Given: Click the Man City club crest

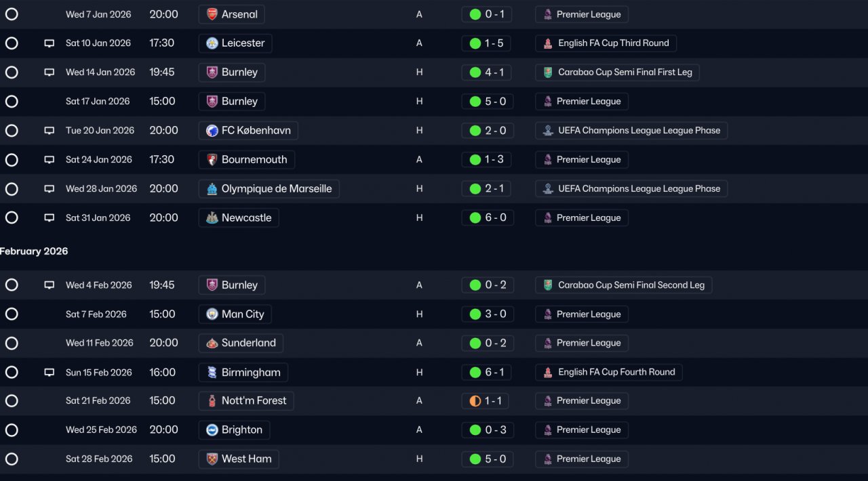Looking at the screenshot, I should tap(212, 314).
